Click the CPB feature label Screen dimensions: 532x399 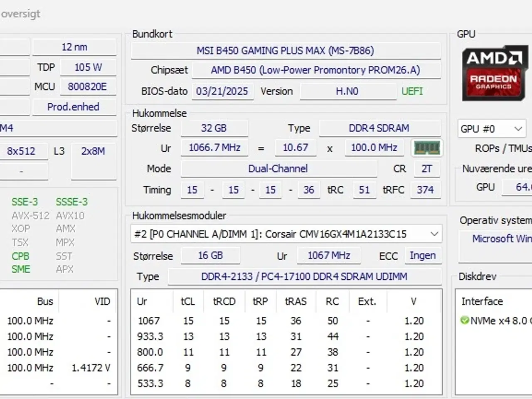click(x=20, y=256)
